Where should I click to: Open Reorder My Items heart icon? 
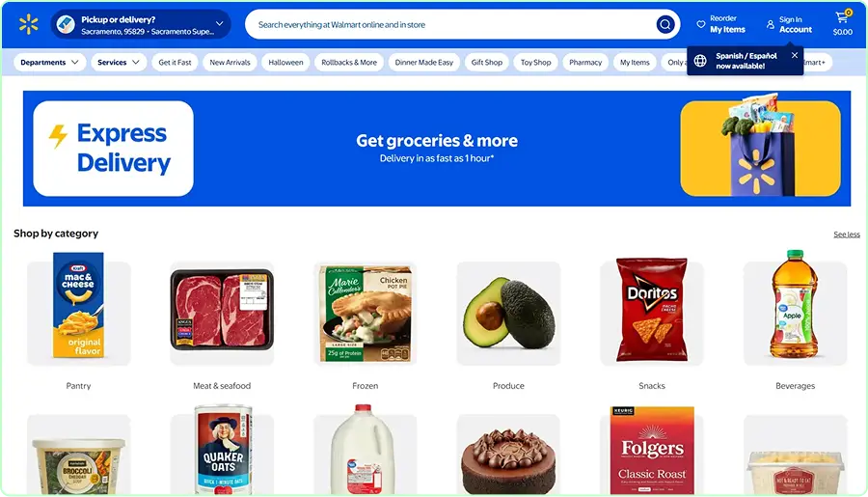coord(701,24)
